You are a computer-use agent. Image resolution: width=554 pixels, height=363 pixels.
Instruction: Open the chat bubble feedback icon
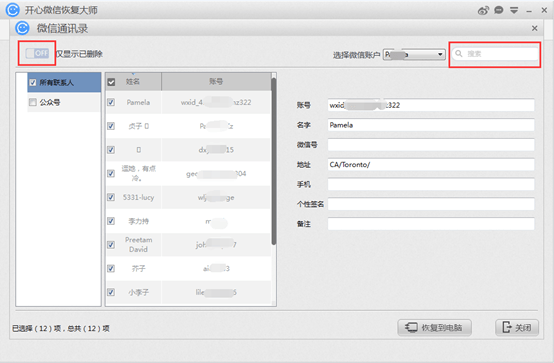[499, 10]
